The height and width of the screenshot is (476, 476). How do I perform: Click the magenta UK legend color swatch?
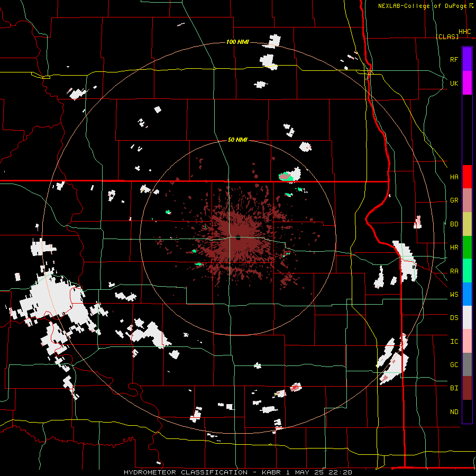point(467,83)
